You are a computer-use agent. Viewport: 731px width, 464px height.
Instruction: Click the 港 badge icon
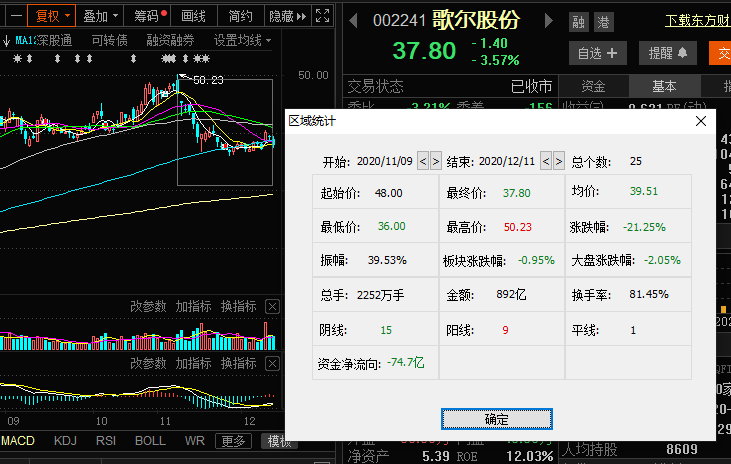point(604,22)
